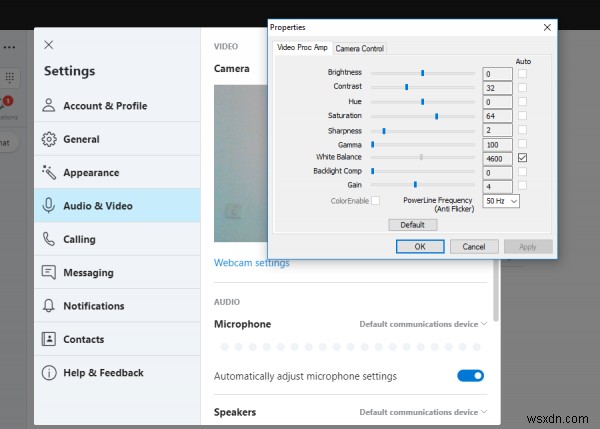Enable Auto checkbox for Saturation
Viewport: 600px width, 429px height.
click(x=522, y=116)
